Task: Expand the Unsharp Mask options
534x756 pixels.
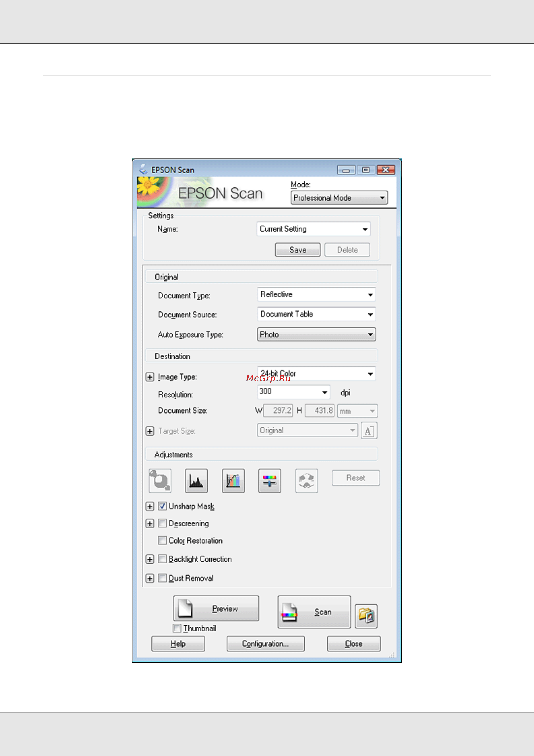Action: click(x=150, y=506)
